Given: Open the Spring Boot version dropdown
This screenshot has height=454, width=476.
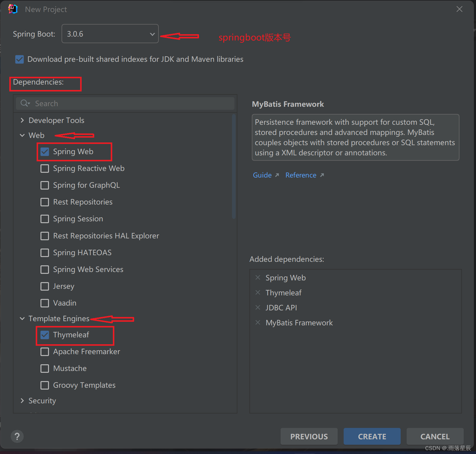Looking at the screenshot, I should (x=110, y=34).
